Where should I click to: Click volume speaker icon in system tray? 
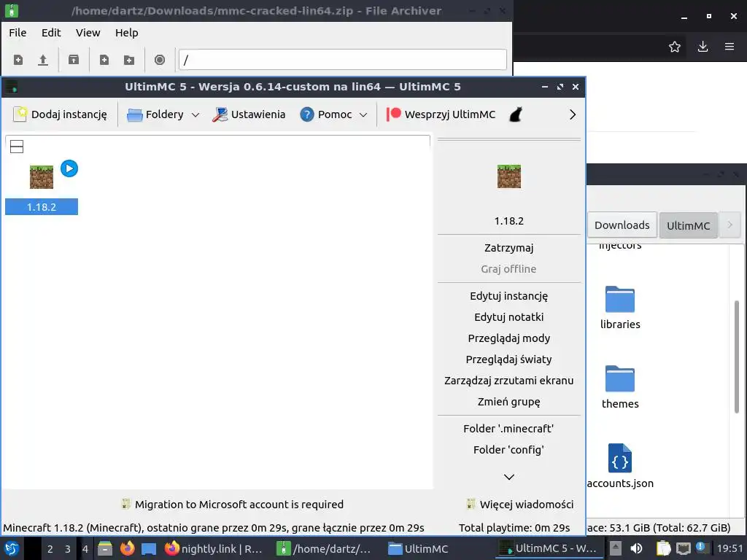tap(636, 548)
